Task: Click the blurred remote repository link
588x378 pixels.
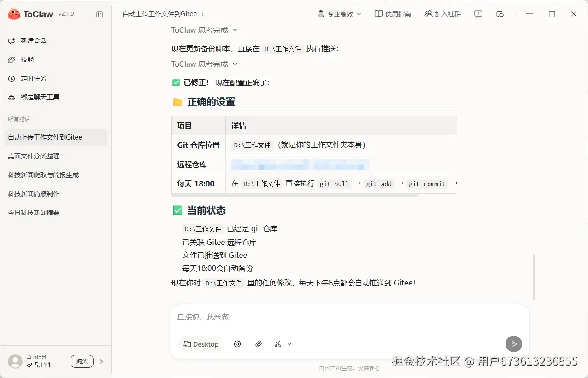Action: [x=300, y=164]
